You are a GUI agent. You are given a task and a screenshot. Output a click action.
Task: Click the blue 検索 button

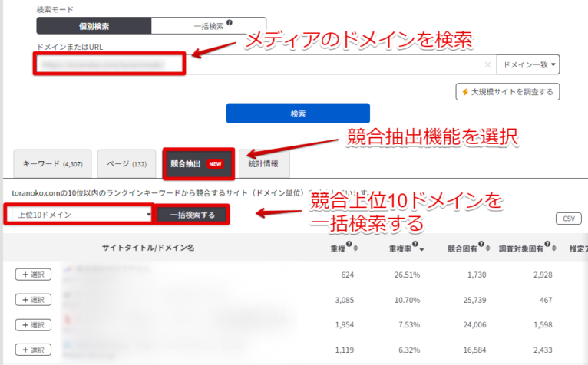click(298, 113)
